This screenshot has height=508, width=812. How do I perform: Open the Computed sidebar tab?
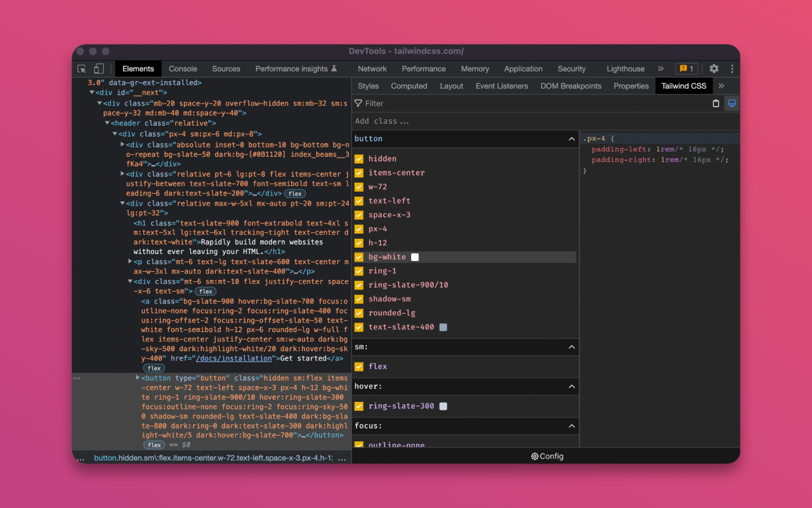(409, 86)
